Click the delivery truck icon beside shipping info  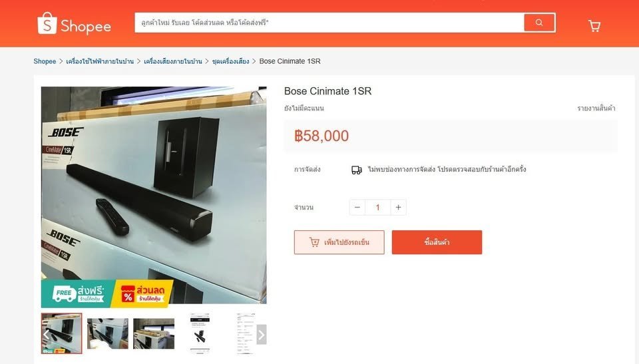click(357, 170)
